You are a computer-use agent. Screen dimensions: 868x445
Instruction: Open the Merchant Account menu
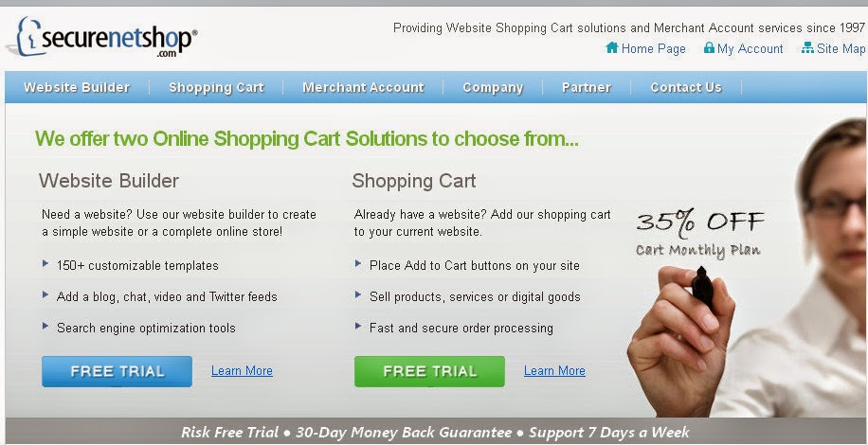point(363,87)
